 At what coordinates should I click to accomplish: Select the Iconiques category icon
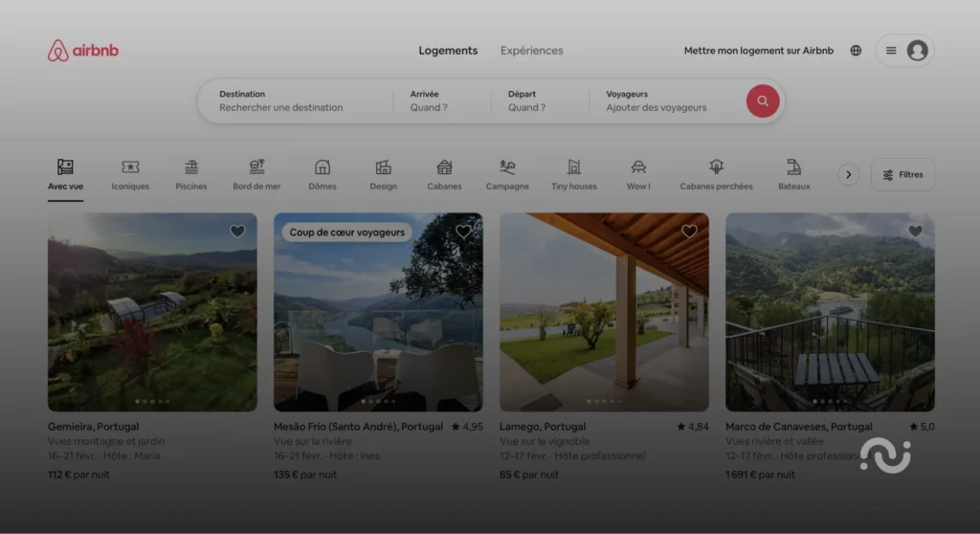[x=130, y=167]
